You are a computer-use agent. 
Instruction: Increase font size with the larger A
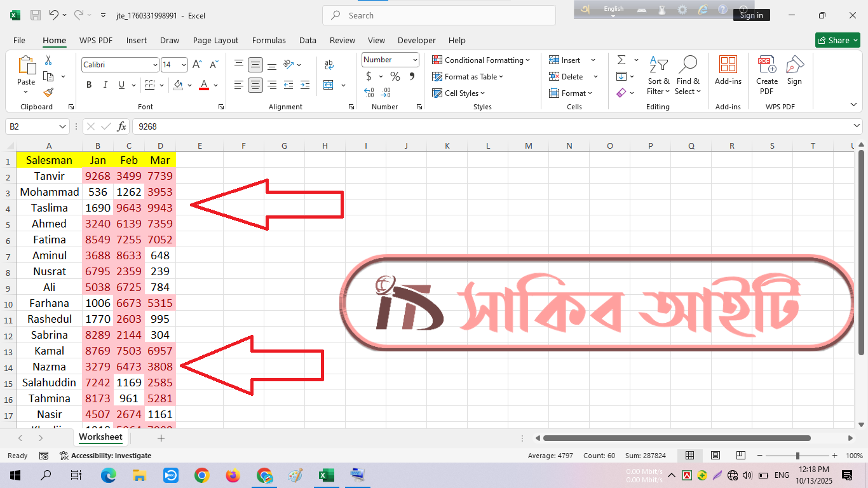pos(197,65)
